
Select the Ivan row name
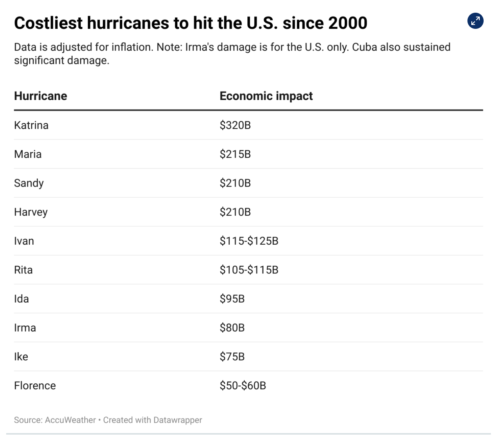click(x=24, y=241)
